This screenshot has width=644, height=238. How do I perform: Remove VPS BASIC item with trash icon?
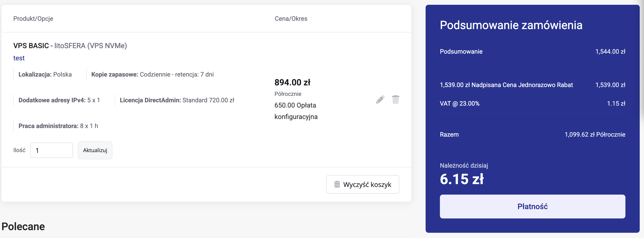(396, 100)
